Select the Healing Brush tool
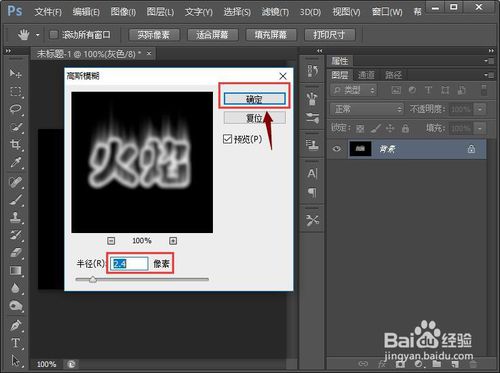This screenshot has height=373, width=500. point(15,182)
